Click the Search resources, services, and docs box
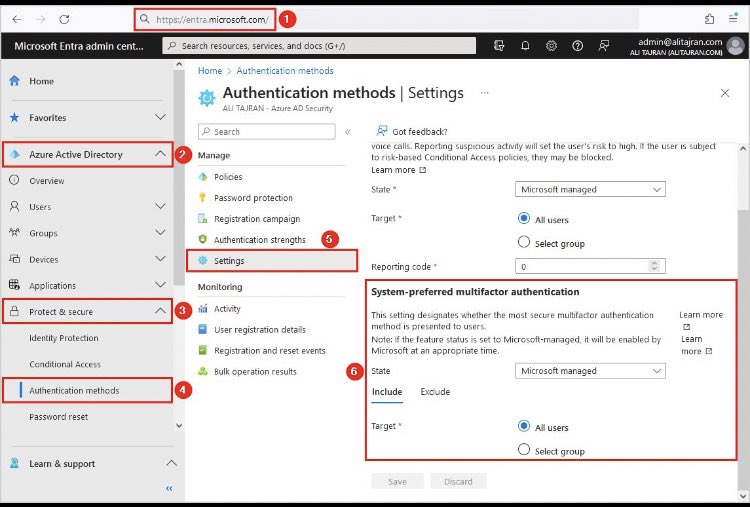Viewport: 750px width, 507px height. (319, 46)
